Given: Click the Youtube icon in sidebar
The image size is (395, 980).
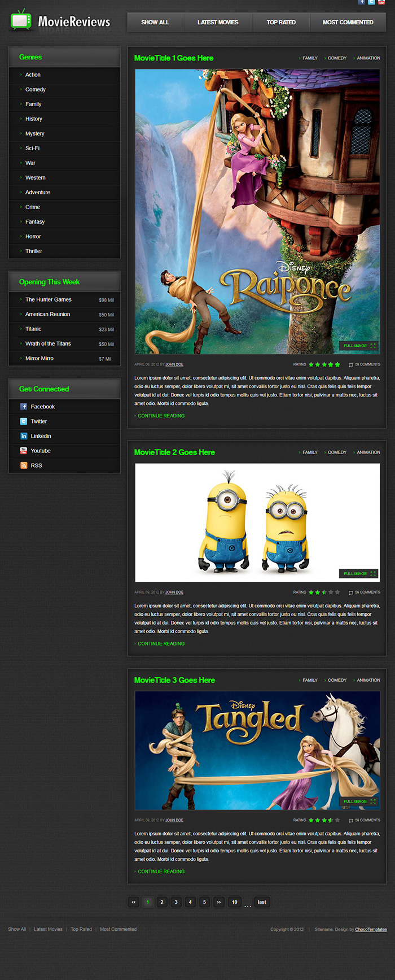Looking at the screenshot, I should tap(24, 451).
